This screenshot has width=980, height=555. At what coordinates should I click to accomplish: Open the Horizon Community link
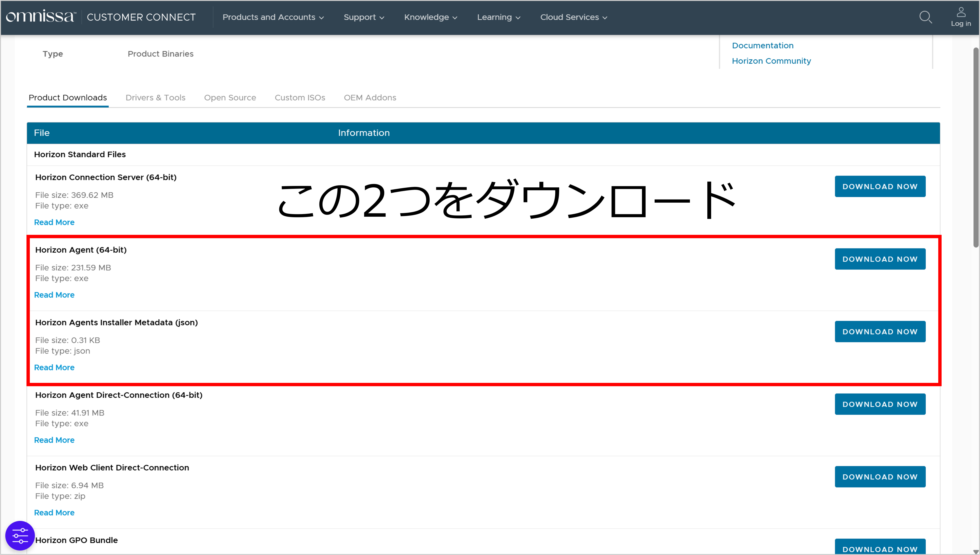[x=771, y=61]
